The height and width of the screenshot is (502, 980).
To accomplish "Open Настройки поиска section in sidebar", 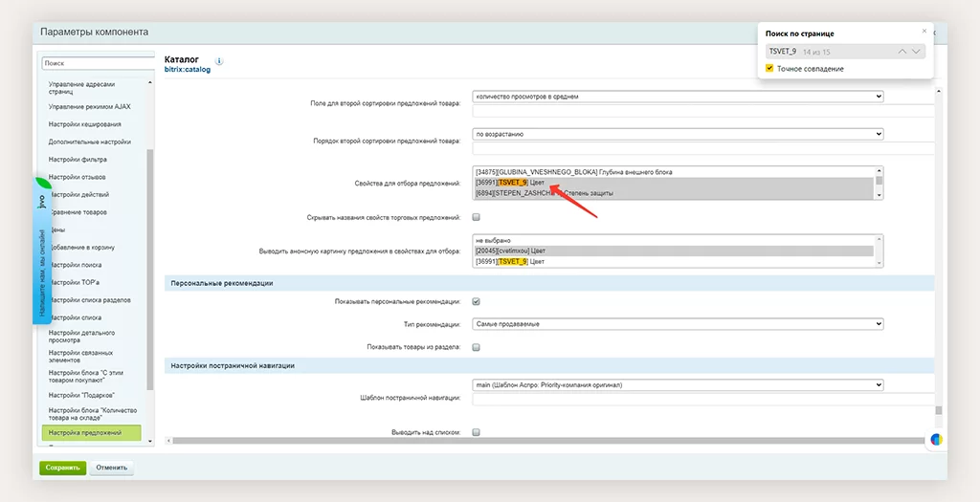I will click(x=78, y=265).
